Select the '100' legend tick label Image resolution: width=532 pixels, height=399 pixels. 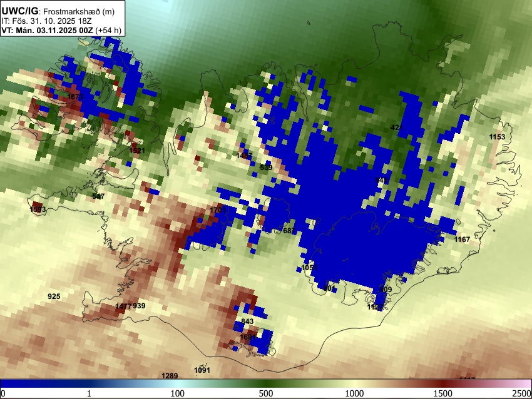(x=178, y=393)
